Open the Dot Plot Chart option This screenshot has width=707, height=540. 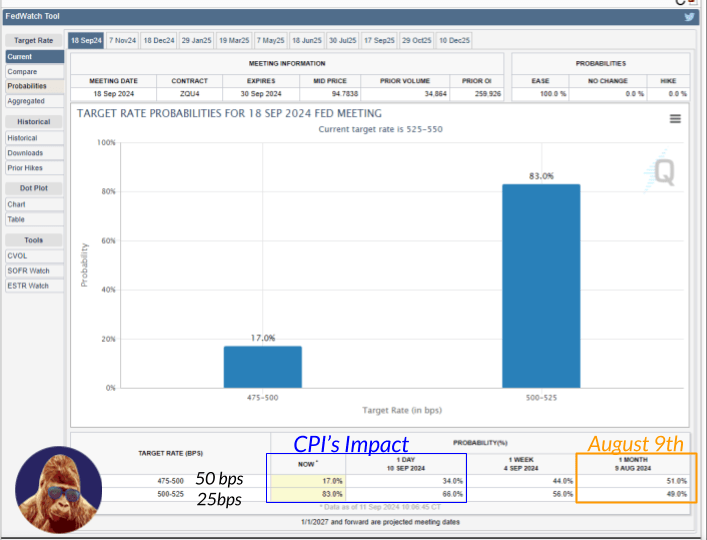point(17,204)
